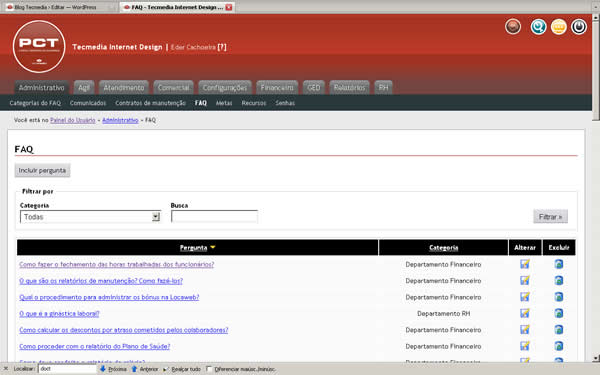Sort table by Categoria column header

[443, 248]
